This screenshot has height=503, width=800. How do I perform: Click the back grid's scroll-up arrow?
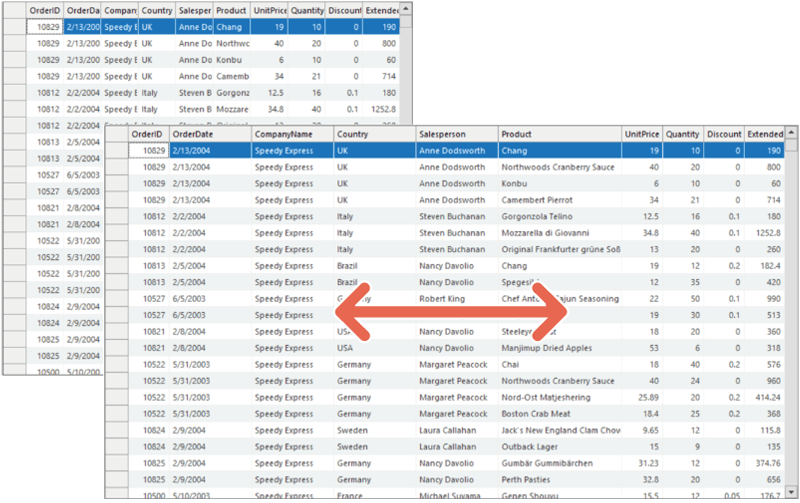[406, 9]
